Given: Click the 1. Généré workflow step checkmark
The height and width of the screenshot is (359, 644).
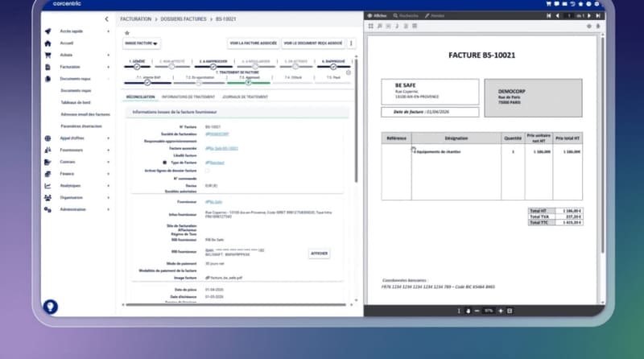Looking at the screenshot, I should coord(137,67).
